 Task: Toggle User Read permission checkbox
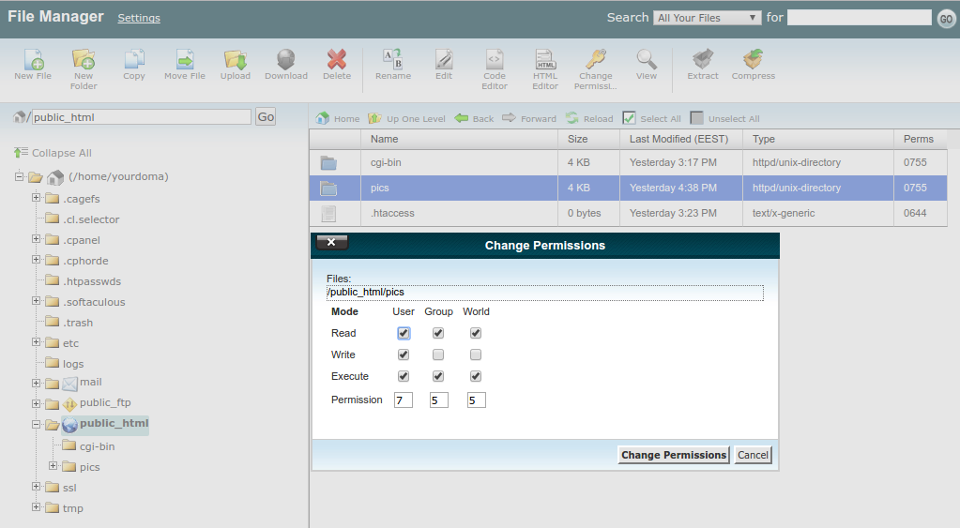pyautogui.click(x=403, y=333)
